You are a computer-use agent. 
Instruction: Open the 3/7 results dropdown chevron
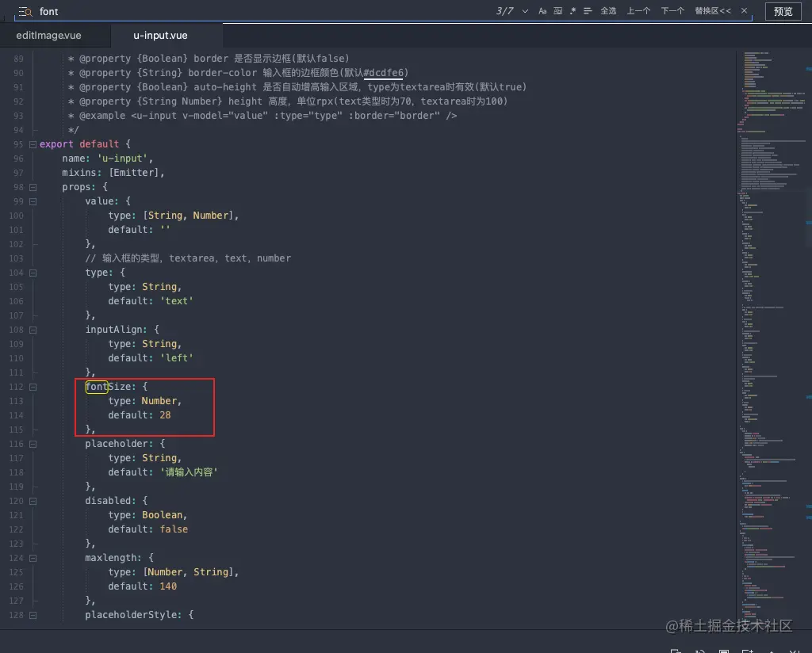click(x=525, y=11)
